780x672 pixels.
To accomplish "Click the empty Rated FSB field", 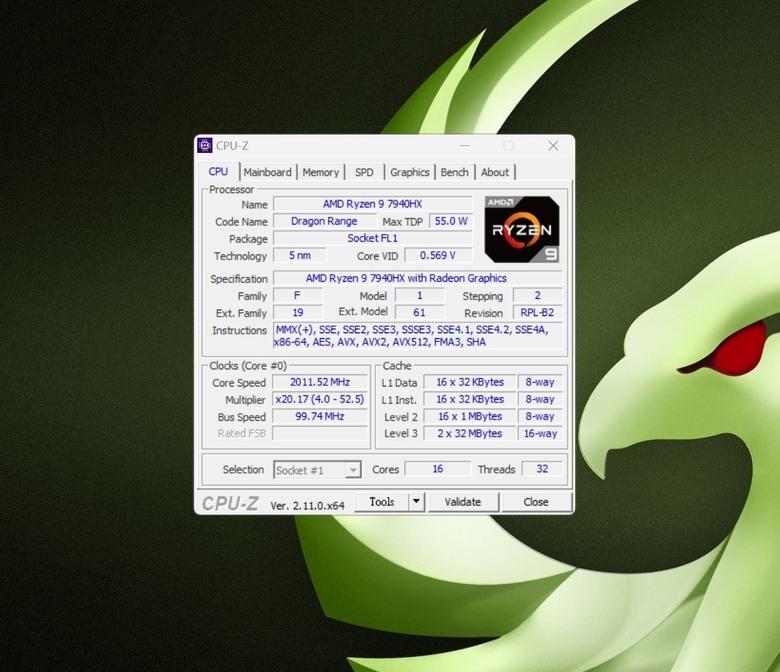I will pyautogui.click(x=320, y=433).
